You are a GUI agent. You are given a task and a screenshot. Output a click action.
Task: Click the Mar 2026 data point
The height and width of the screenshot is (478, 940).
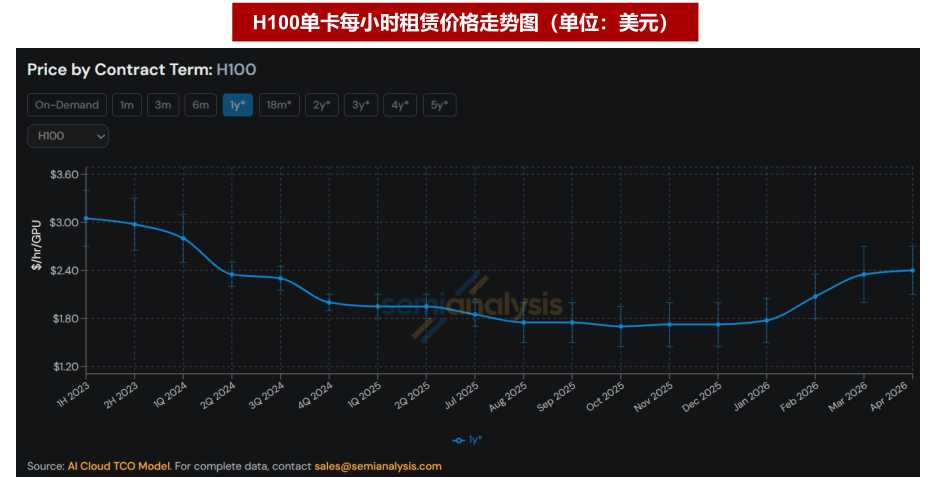coord(864,274)
